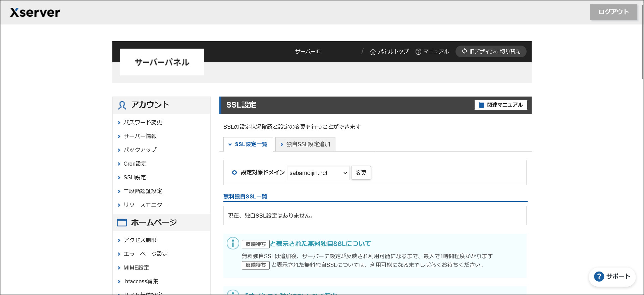Screen dimensions: 644x295
Task: Open the サポート help bubble
Action: pos(612,277)
